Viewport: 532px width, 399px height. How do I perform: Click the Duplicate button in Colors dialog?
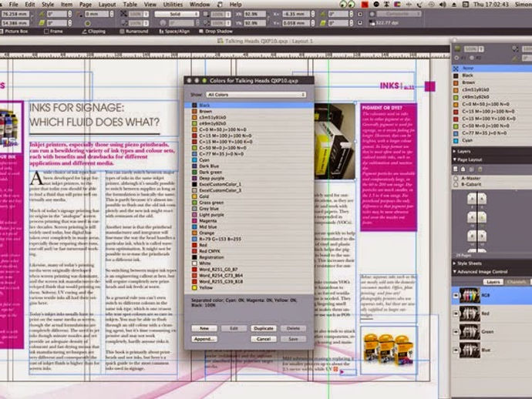coord(264,328)
